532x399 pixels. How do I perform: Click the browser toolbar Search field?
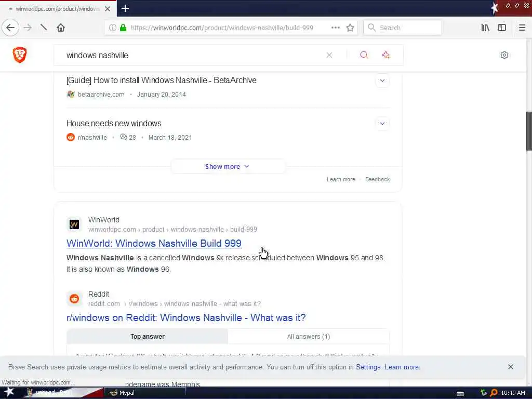point(403,28)
